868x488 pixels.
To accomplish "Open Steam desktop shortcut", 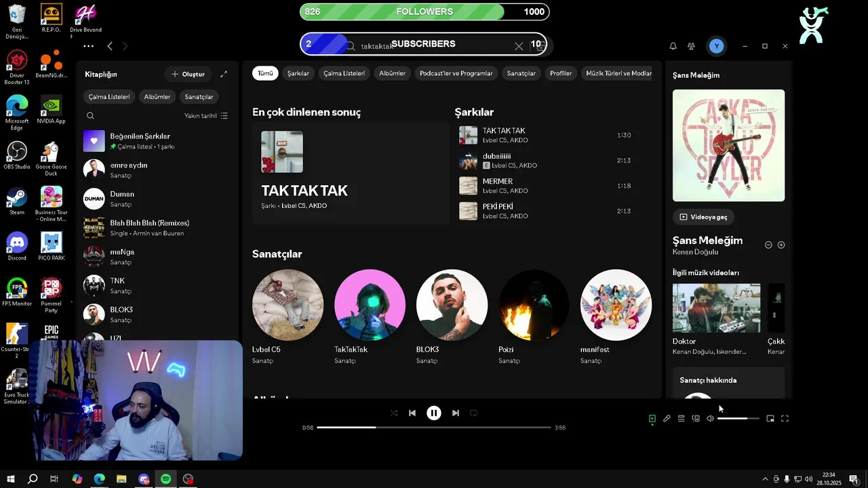I will click(x=17, y=201).
